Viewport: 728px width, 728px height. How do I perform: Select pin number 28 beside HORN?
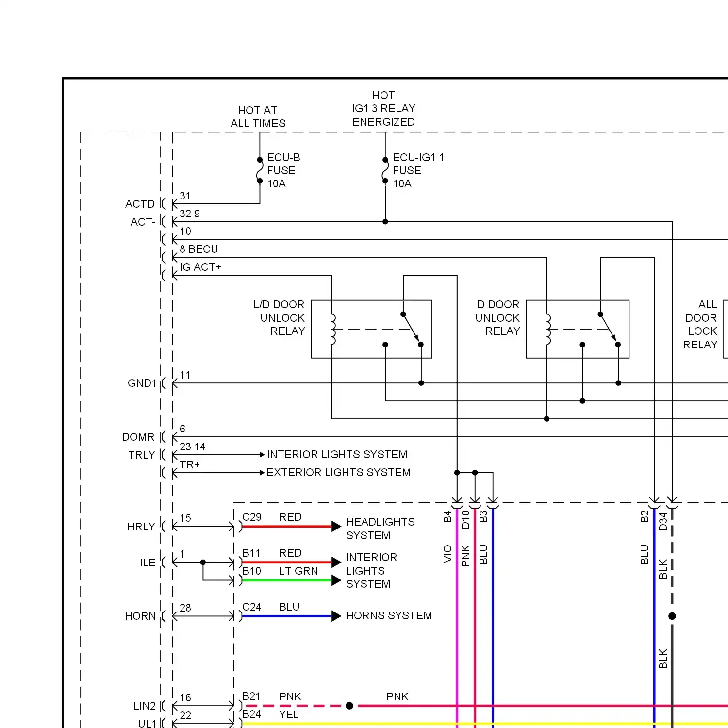click(185, 608)
